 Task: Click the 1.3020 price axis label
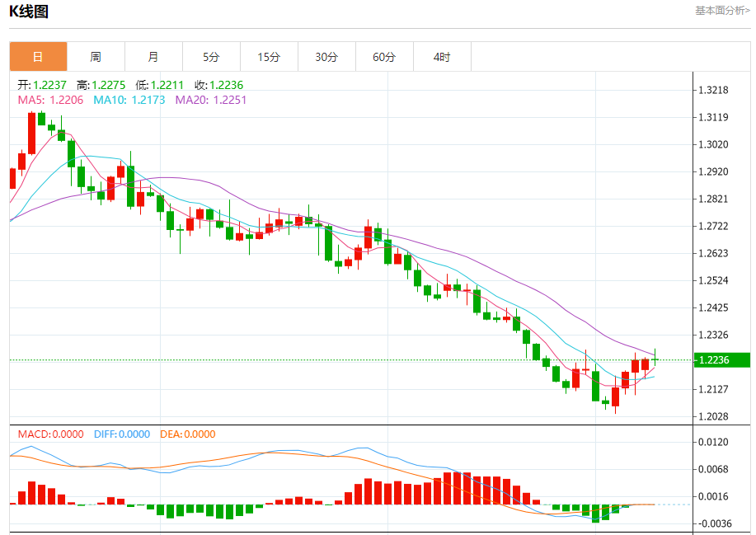[714, 144]
